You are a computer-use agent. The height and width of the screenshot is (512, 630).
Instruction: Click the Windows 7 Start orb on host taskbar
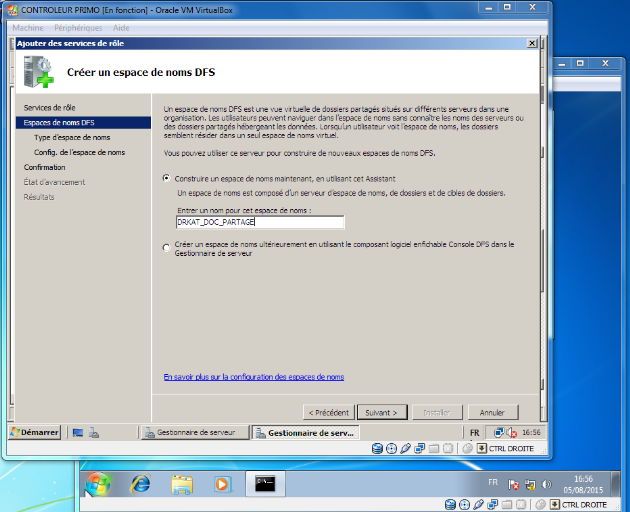pos(98,485)
